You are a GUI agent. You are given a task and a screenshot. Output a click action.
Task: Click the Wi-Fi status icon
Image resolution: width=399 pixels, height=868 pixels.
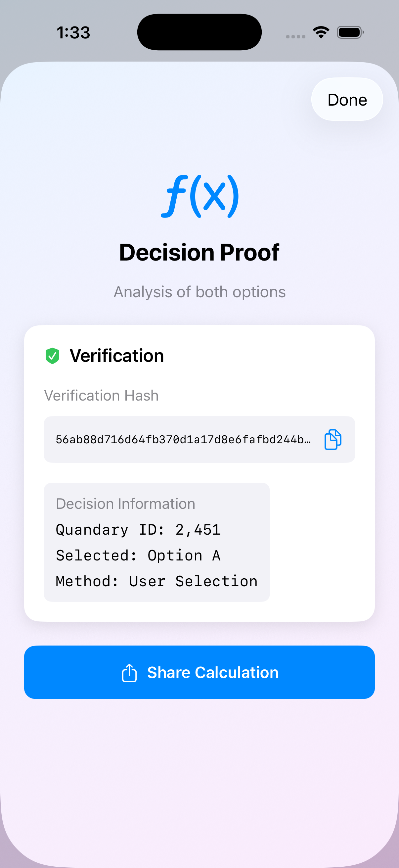(321, 32)
